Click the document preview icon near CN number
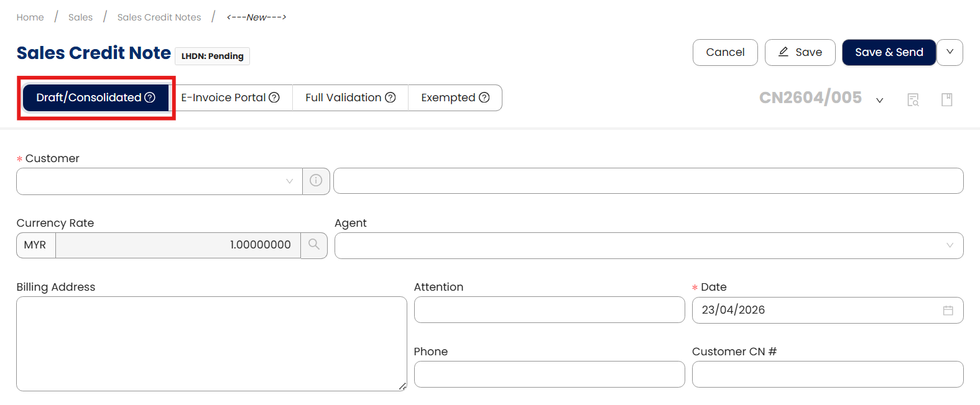 [x=913, y=99]
